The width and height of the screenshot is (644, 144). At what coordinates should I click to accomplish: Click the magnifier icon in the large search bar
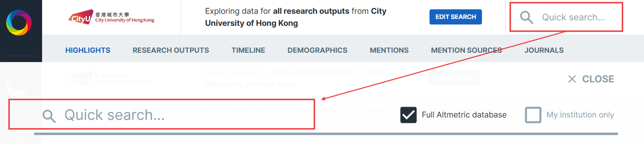(x=49, y=116)
